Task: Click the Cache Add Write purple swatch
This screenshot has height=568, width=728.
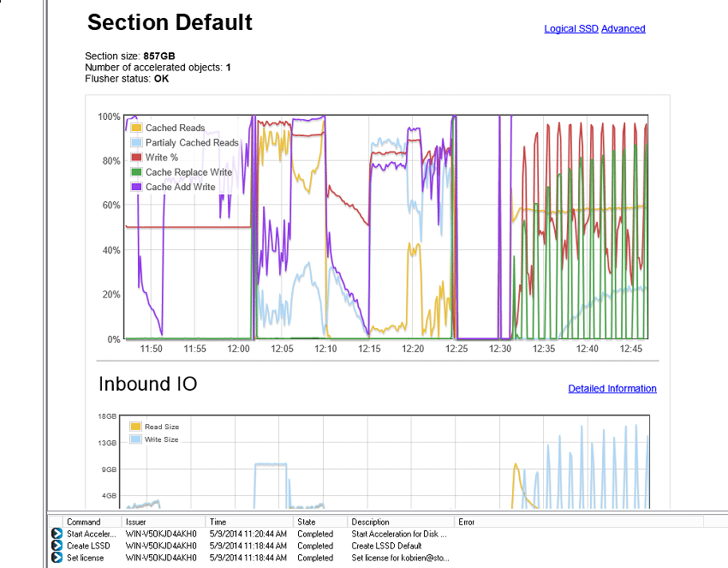Action: (x=136, y=187)
